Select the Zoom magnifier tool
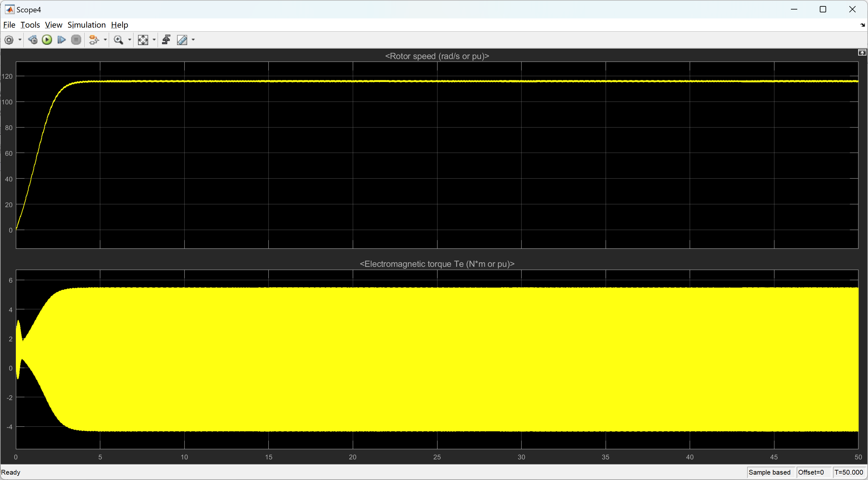Image resolution: width=868 pixels, height=480 pixels. pos(118,40)
